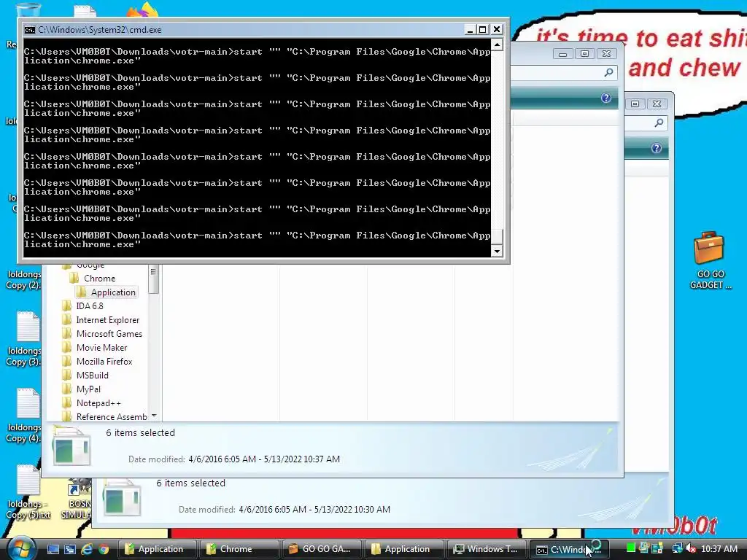Select the Chrome folder in the tree

pyautogui.click(x=99, y=279)
